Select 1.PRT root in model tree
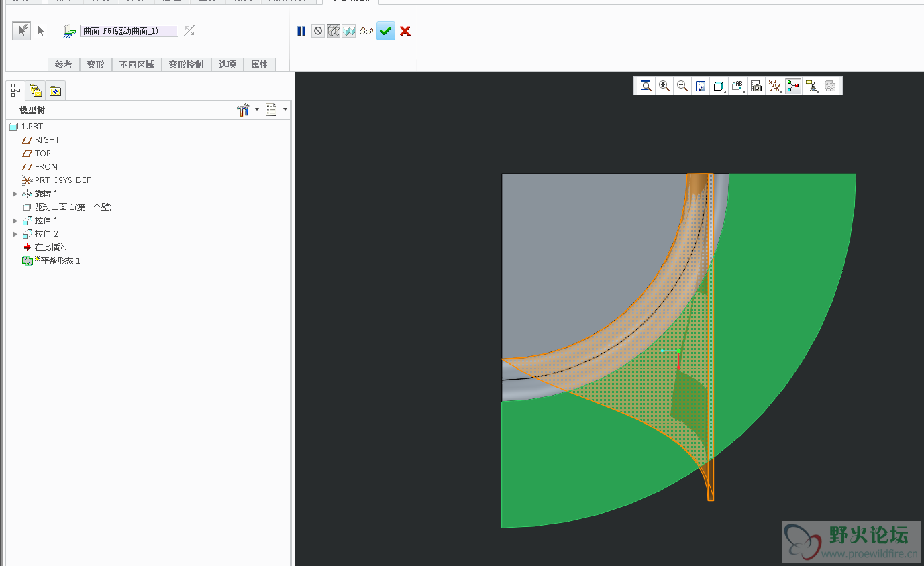This screenshot has width=924, height=566. click(32, 127)
